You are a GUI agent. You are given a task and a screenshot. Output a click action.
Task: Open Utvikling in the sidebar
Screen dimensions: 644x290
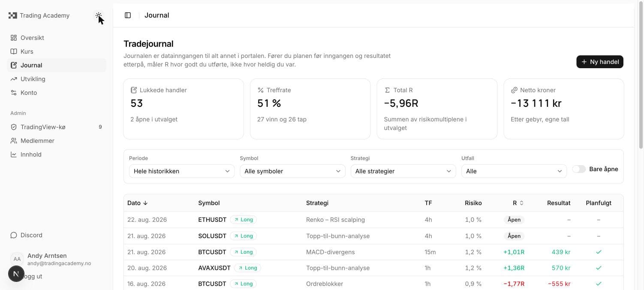(x=57, y=79)
